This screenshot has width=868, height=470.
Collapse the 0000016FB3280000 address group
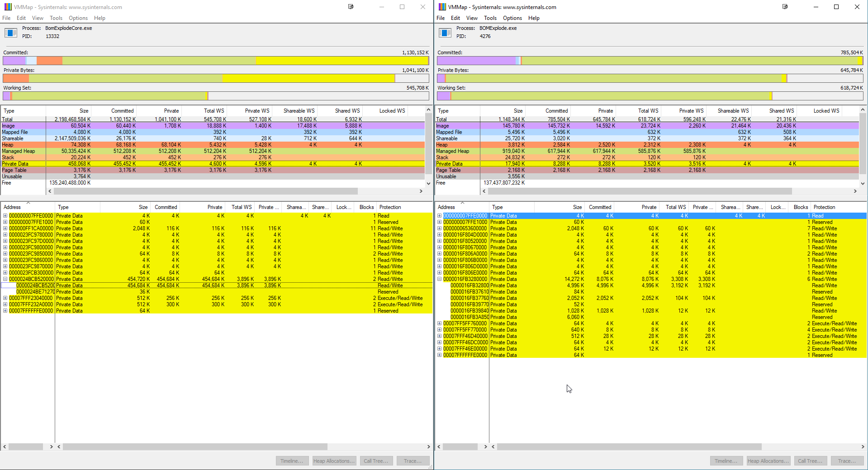[439, 279]
